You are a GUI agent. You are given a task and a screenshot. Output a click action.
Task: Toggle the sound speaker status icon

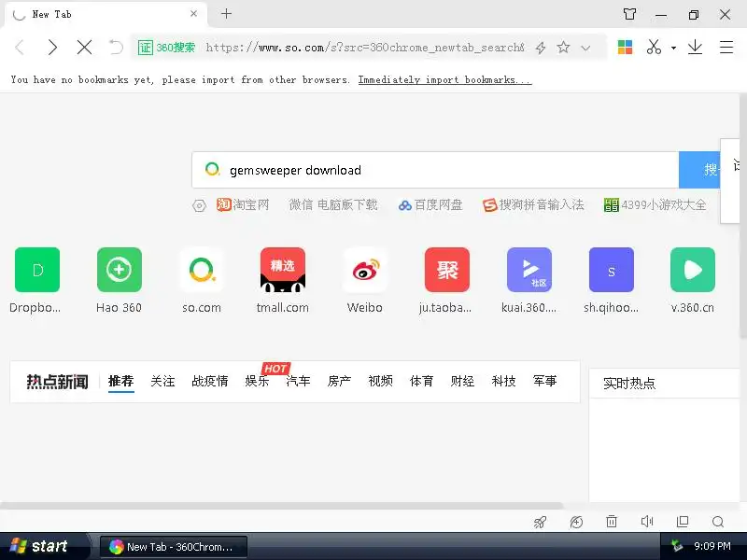(x=647, y=522)
